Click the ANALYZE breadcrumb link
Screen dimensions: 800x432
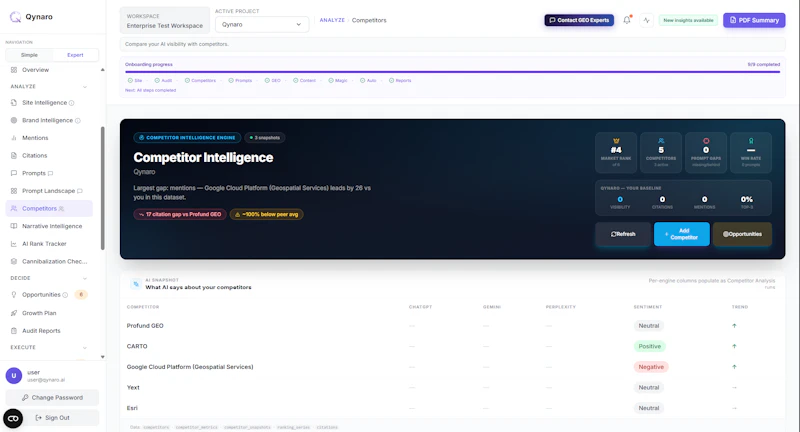[x=332, y=20]
